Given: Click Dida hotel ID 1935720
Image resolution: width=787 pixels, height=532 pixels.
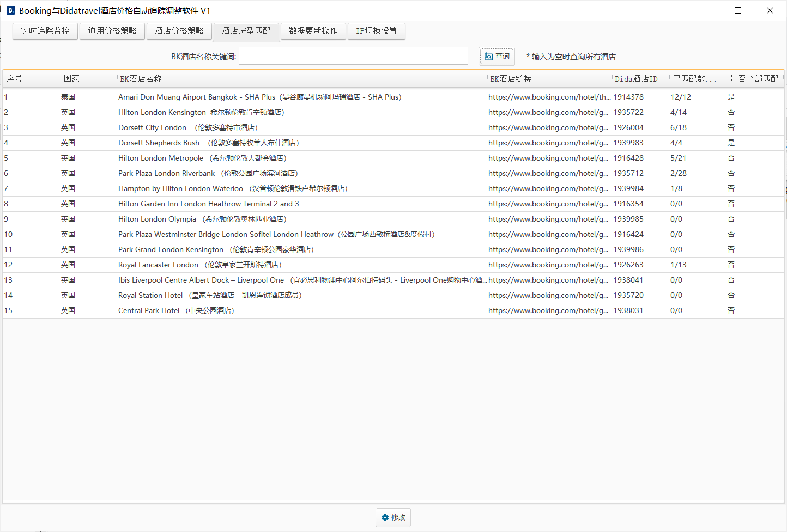Looking at the screenshot, I should point(628,295).
